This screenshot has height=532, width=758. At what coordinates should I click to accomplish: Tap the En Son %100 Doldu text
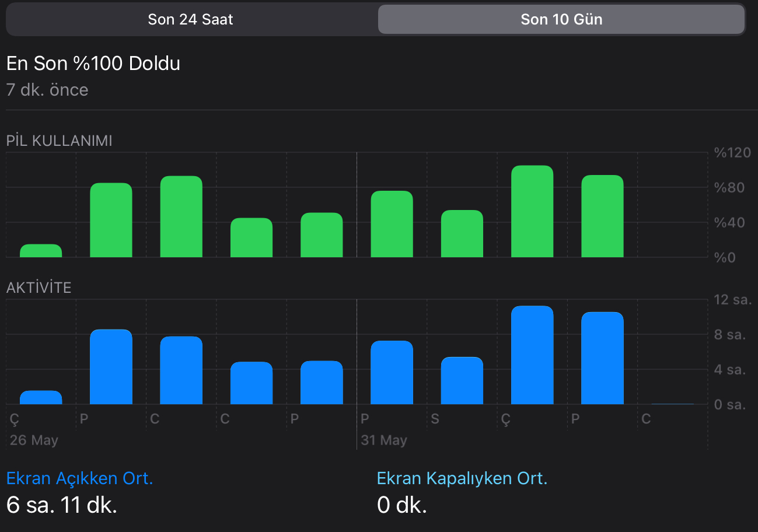tap(93, 64)
